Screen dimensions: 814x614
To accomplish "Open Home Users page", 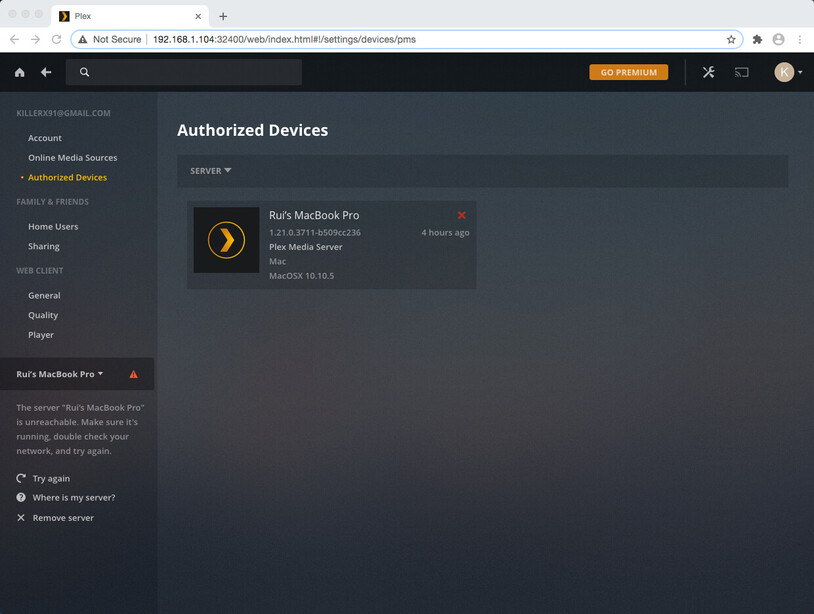I will 53,227.
